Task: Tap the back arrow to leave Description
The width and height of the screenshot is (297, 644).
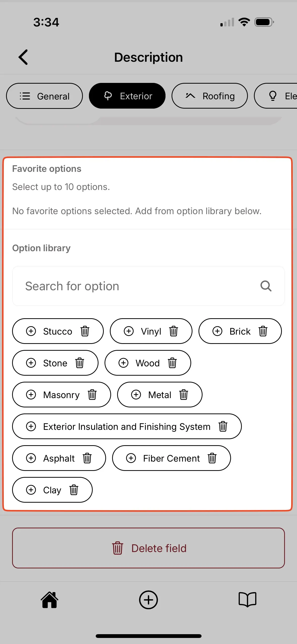Action: (23, 57)
